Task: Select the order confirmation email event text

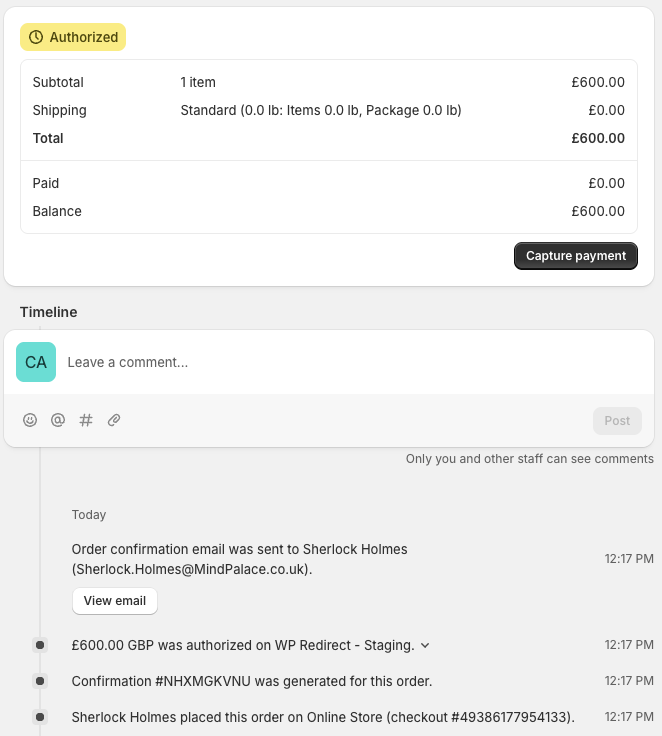Action: click(x=240, y=559)
